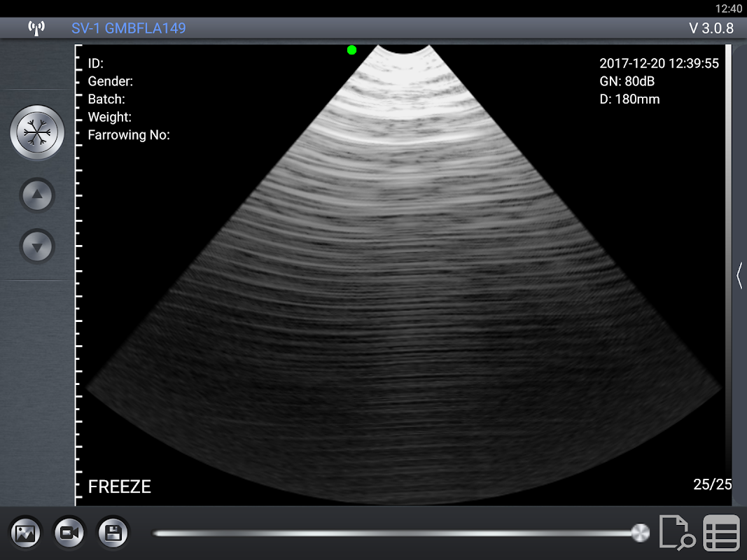Save the scan with floppy disk icon

[x=113, y=533]
